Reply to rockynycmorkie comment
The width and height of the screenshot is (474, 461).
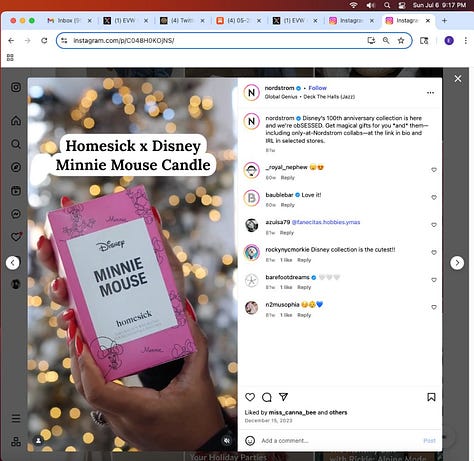pos(304,260)
